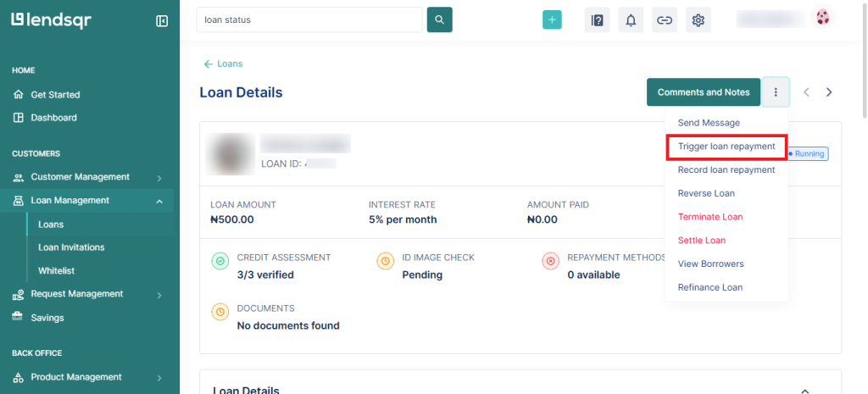868x394 pixels.
Task: Open the settings gear icon
Action: pyautogui.click(x=698, y=20)
